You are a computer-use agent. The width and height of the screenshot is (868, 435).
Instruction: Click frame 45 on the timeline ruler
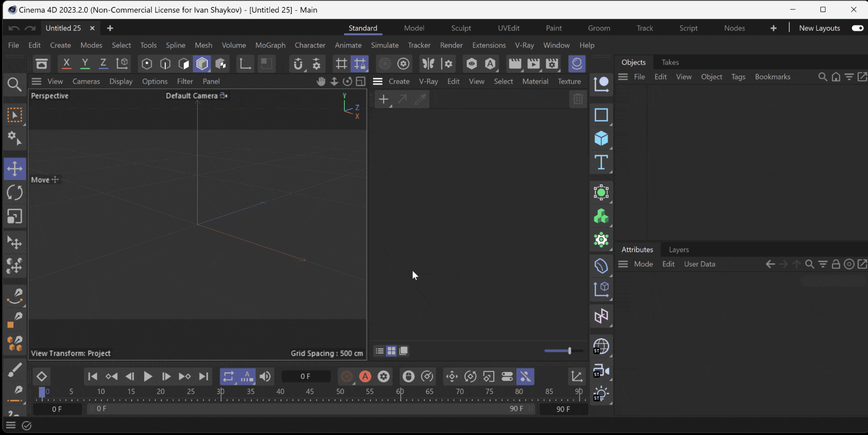click(x=310, y=392)
